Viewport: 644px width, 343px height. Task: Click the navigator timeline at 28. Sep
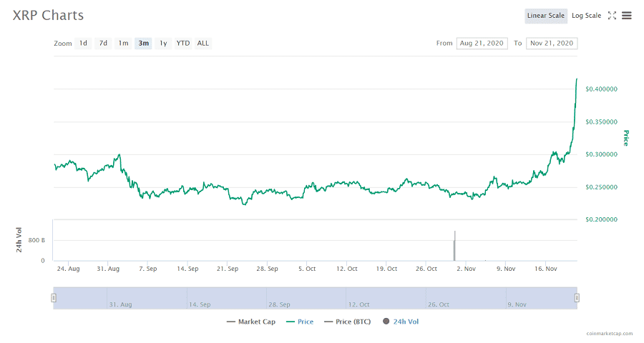[x=279, y=304]
